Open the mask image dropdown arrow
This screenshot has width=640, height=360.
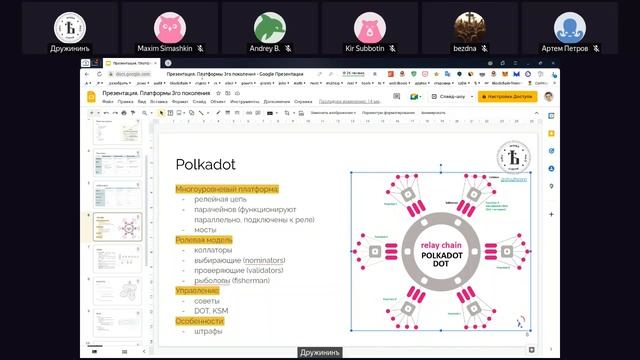(293, 113)
